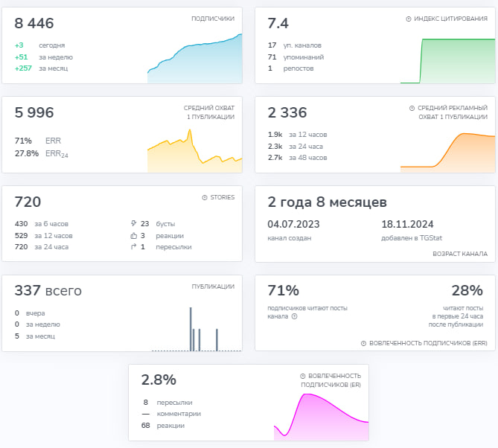The width and height of the screenshot is (498, 448).
Task: Click the yellow average reach chart
Action: pos(195,154)
